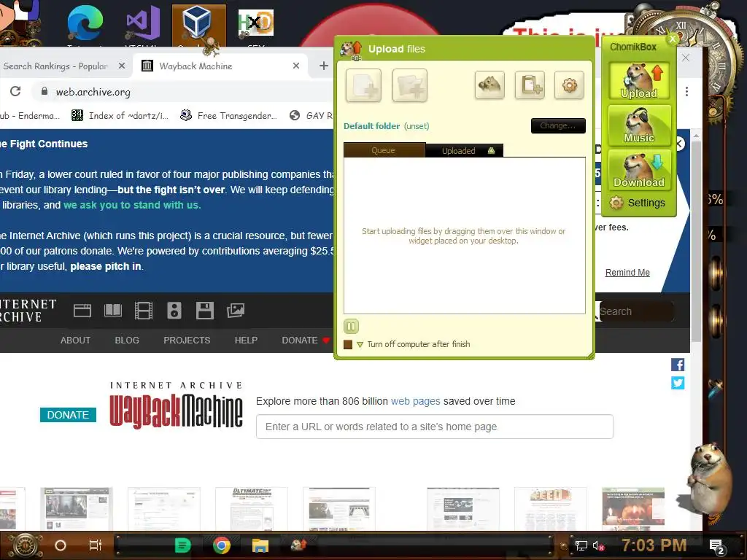
Task: Open the BLOG menu item
Action: pyautogui.click(x=127, y=340)
